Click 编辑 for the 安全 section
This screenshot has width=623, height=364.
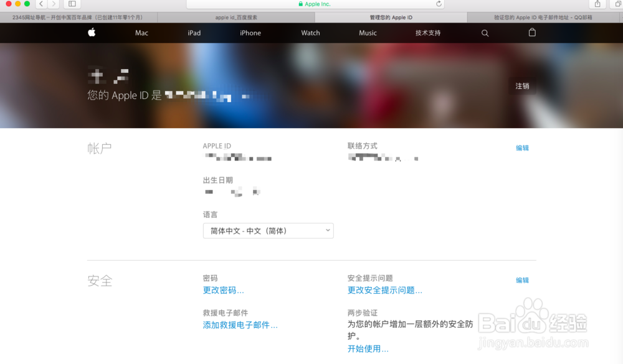(x=522, y=280)
